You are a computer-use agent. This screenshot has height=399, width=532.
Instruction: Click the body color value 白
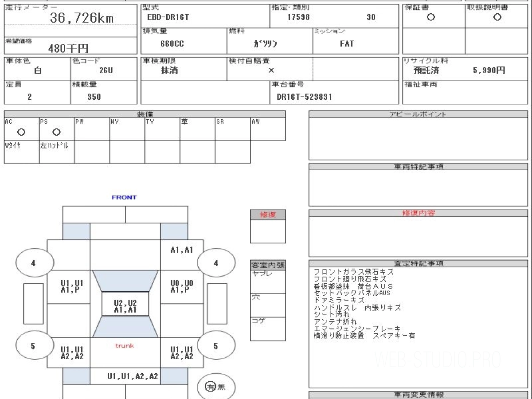click(38, 70)
